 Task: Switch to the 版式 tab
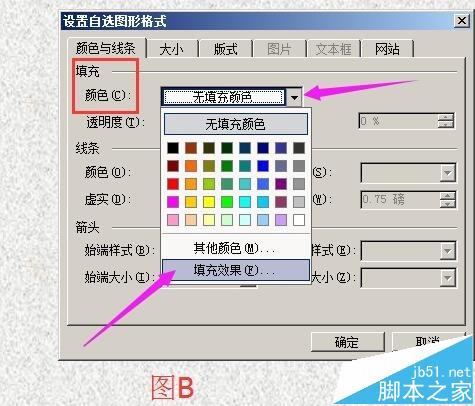[226, 49]
